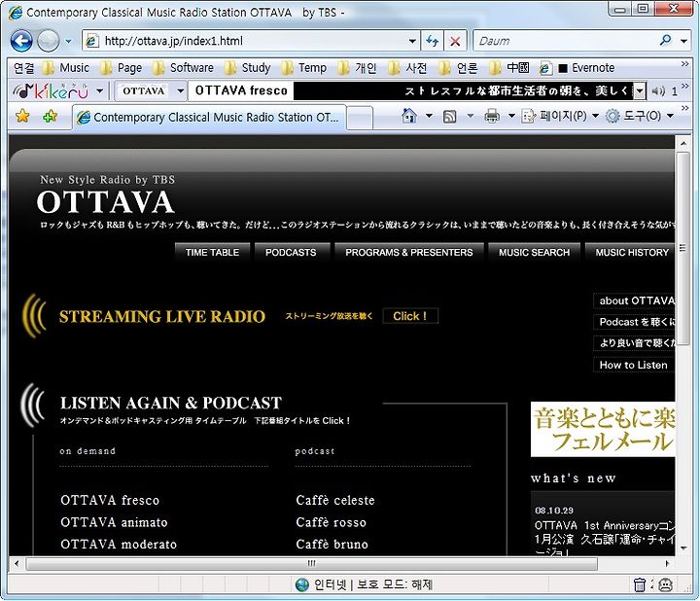700x601 pixels.
Task: Open the Caffè rosso podcast link
Action: point(331,522)
